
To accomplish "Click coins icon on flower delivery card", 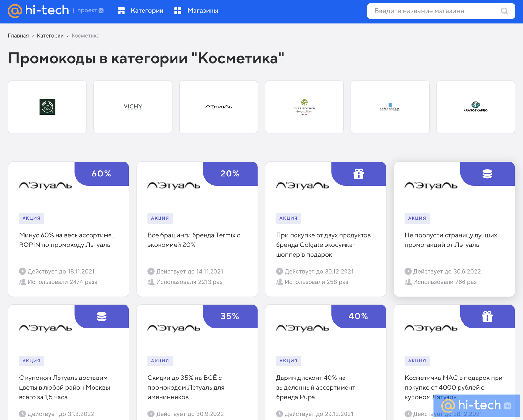I will pos(102,316).
